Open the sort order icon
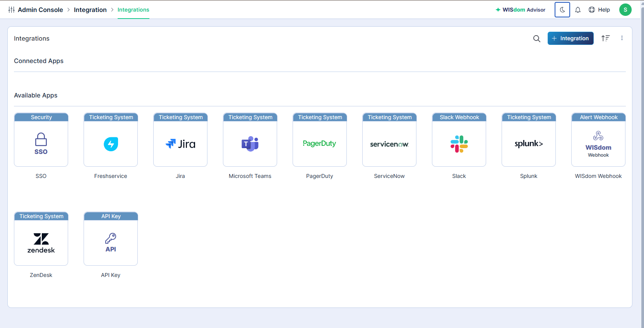The height and width of the screenshot is (328, 644). coord(605,38)
